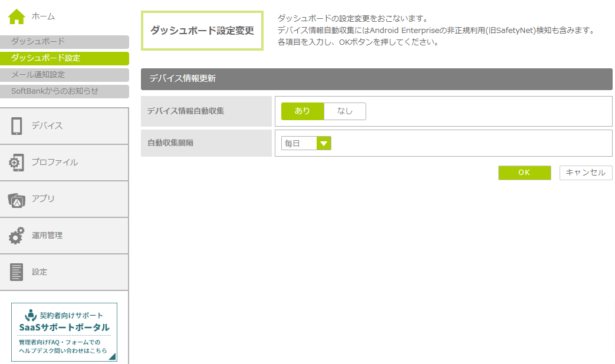Click the green Home house icon

tap(17, 17)
